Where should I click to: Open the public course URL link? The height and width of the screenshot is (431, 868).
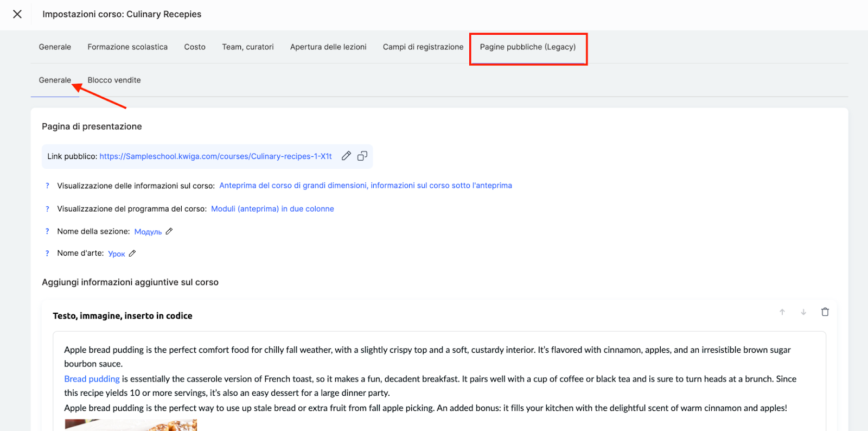pyautogui.click(x=215, y=156)
